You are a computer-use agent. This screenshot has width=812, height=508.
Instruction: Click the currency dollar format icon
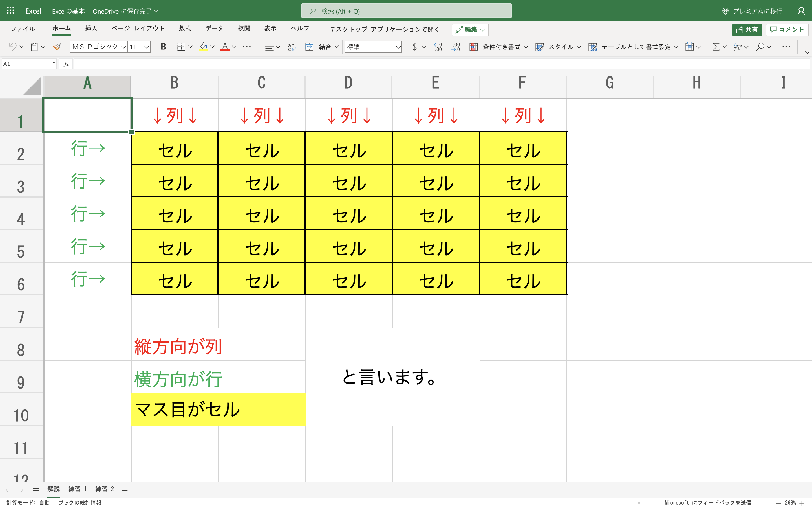tap(415, 47)
